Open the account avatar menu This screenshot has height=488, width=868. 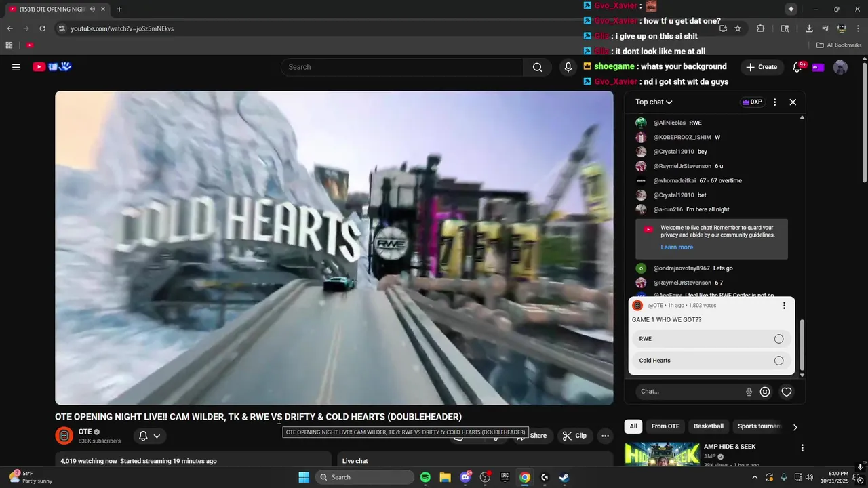click(840, 67)
